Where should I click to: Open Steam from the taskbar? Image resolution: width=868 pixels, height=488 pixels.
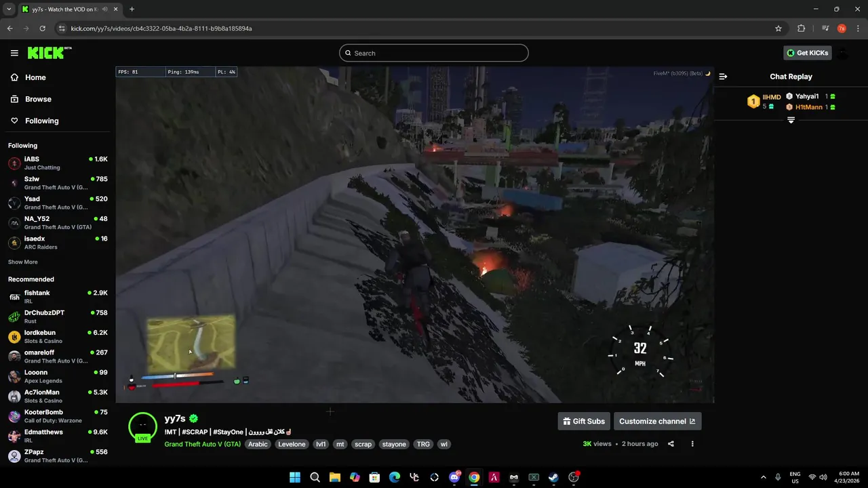(554, 477)
